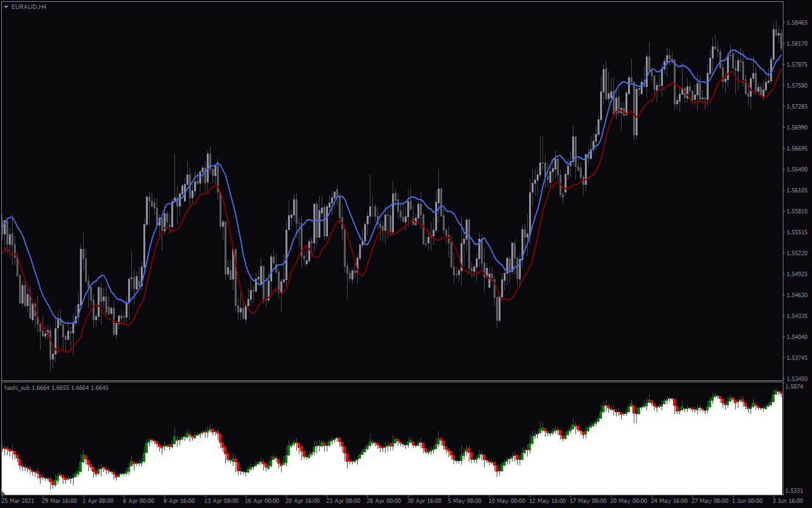
Task: Select price level 1.55515
Action: pyautogui.click(x=796, y=232)
